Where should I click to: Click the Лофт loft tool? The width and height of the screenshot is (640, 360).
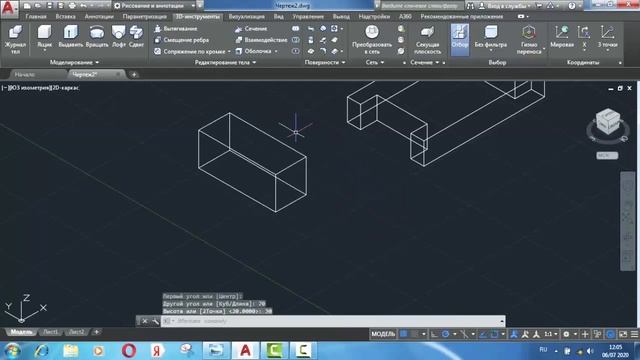click(118, 36)
